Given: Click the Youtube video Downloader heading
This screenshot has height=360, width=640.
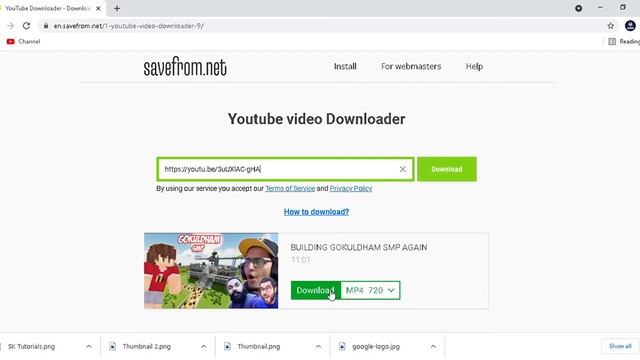Looking at the screenshot, I should tap(316, 119).
